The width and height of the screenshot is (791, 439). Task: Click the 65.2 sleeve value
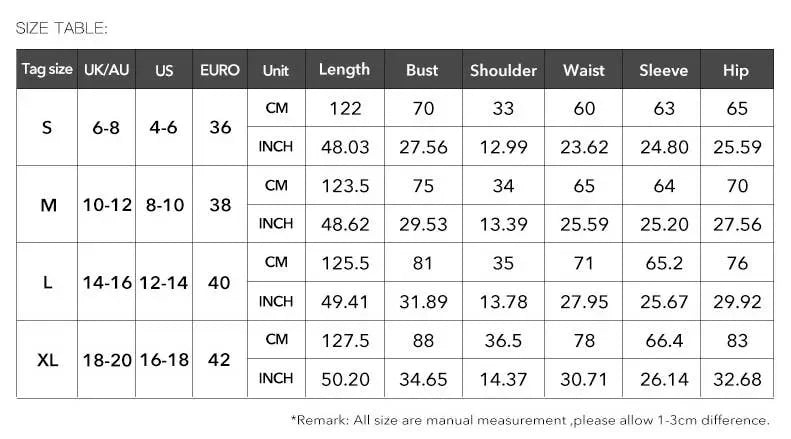(x=663, y=263)
